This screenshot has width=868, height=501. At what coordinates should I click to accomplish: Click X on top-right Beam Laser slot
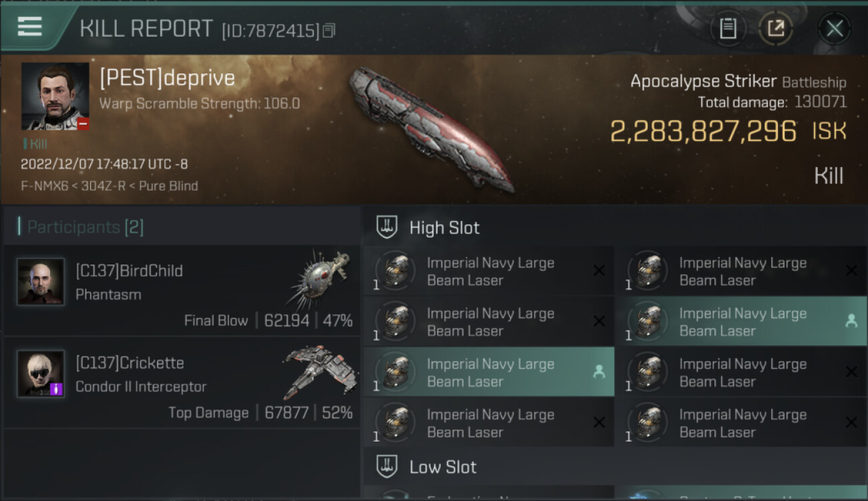pyautogui.click(x=851, y=271)
